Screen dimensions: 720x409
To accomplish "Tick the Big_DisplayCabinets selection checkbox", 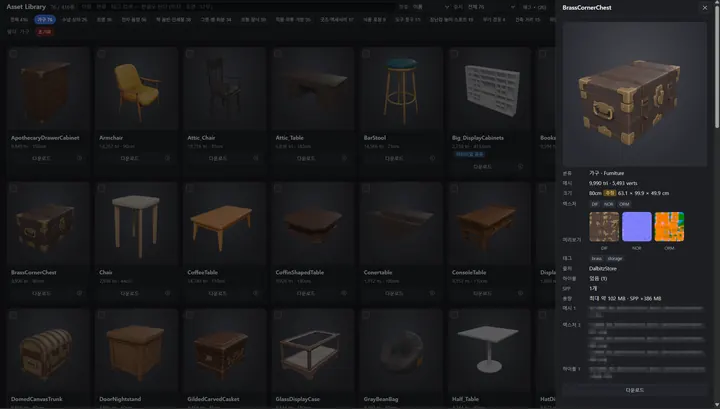I will click(x=454, y=54).
